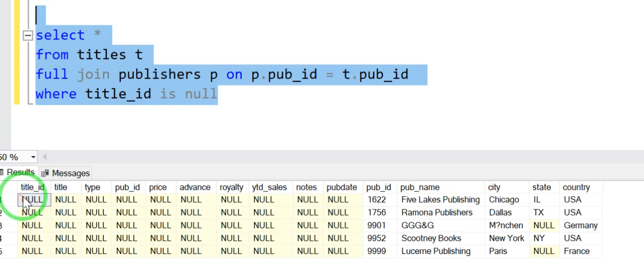Click the Results tab grid icon

coord(2,172)
